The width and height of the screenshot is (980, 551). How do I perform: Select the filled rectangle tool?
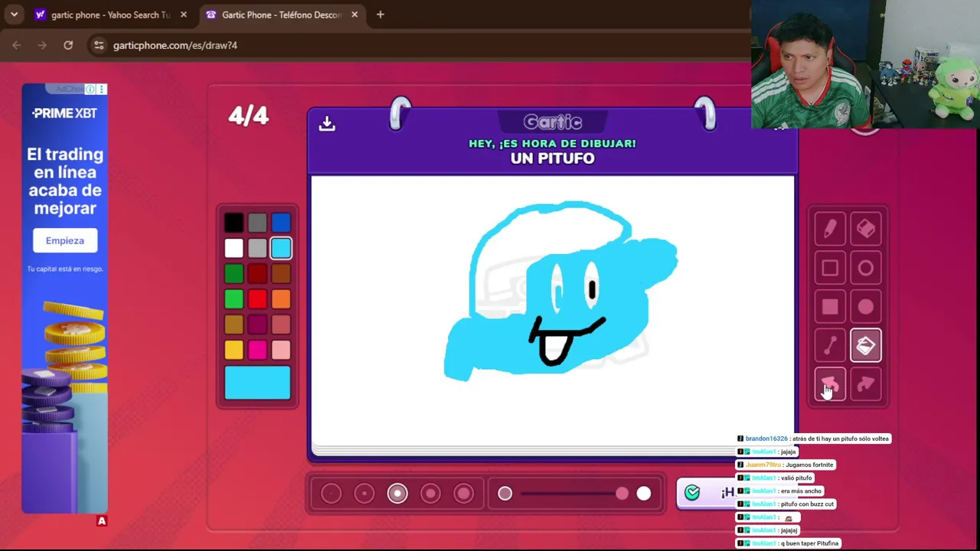click(830, 307)
